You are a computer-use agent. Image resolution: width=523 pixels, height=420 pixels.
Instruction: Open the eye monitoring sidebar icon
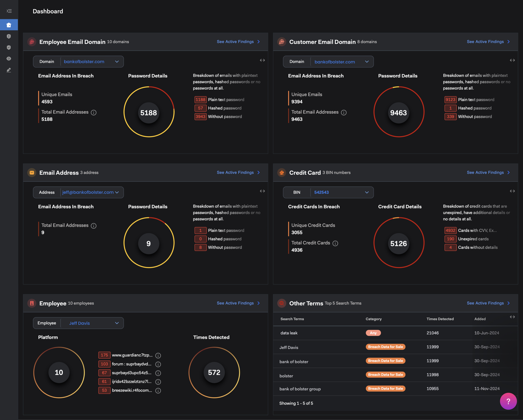9,59
